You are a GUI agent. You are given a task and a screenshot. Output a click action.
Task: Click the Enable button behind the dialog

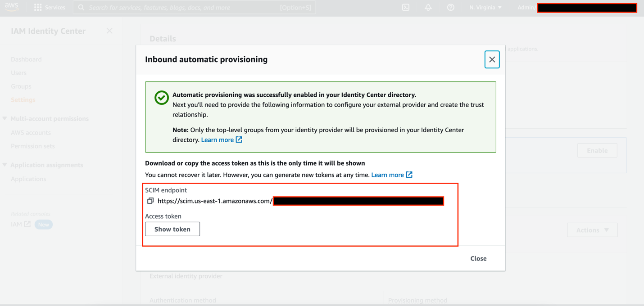pos(597,151)
